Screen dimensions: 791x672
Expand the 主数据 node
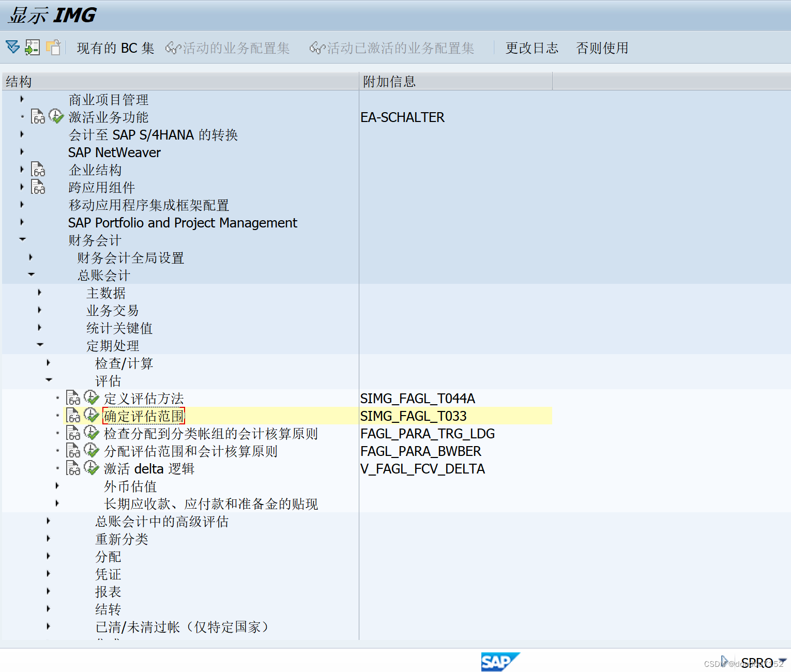tap(39, 292)
